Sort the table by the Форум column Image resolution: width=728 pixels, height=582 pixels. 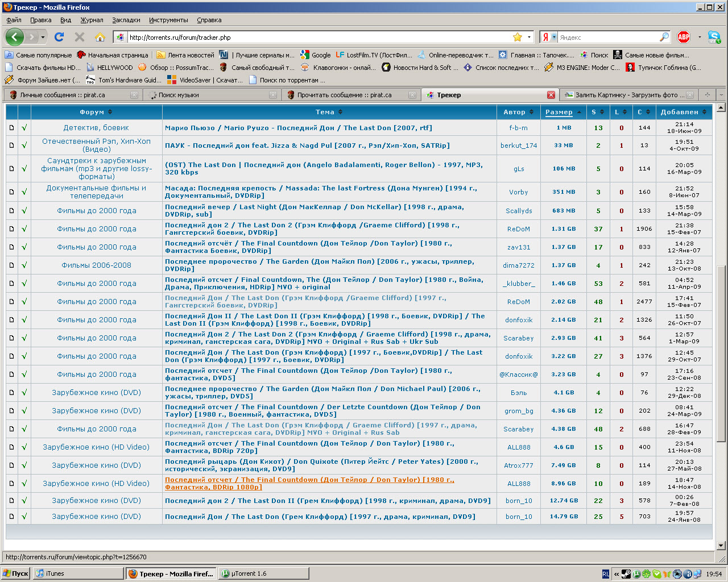[96, 112]
